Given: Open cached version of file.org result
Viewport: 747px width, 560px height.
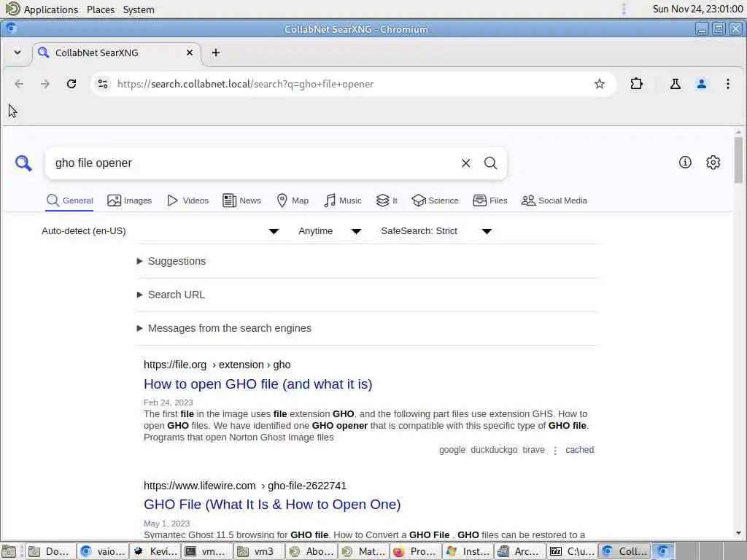Looking at the screenshot, I should (579, 449).
